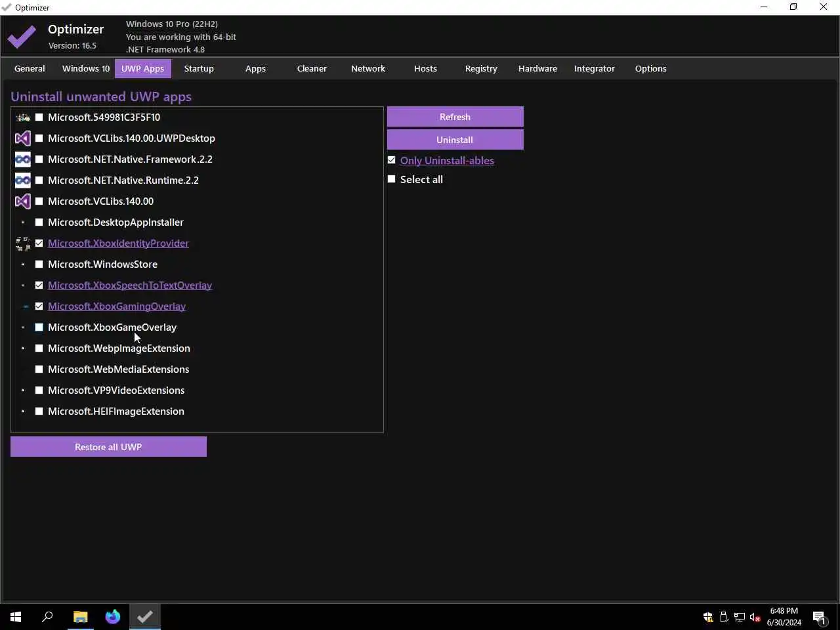Click the Refresh button
Image resolution: width=840 pixels, height=630 pixels.
(455, 117)
